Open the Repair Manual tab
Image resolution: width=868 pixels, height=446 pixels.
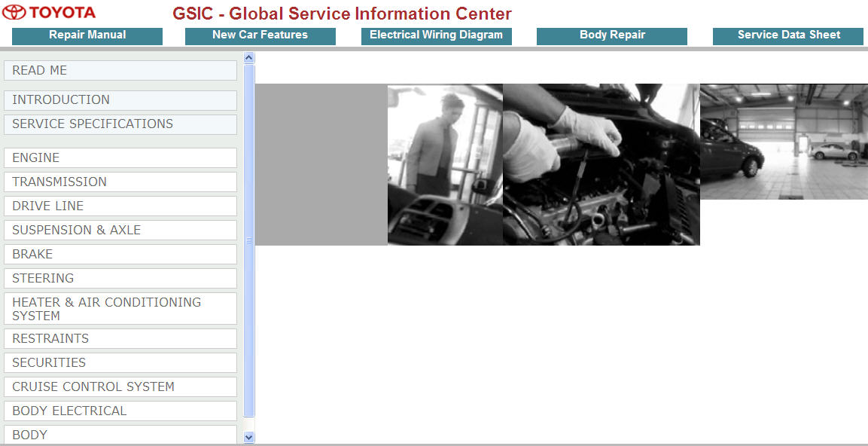[x=87, y=36]
